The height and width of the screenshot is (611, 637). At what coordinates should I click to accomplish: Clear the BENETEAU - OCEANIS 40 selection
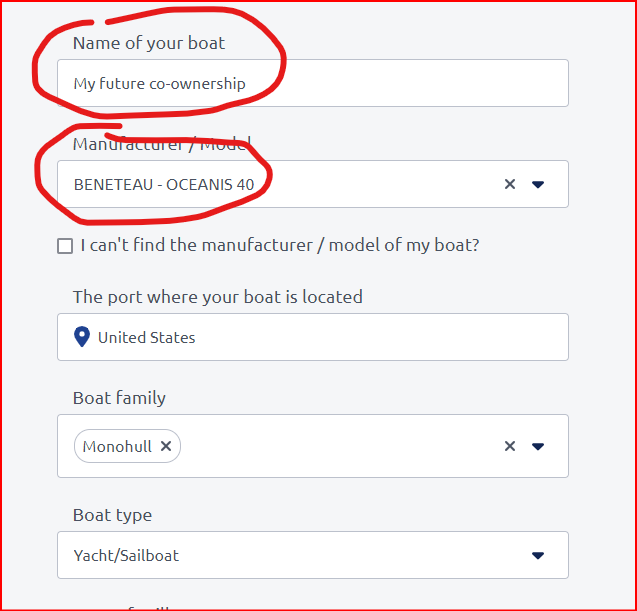(x=510, y=184)
